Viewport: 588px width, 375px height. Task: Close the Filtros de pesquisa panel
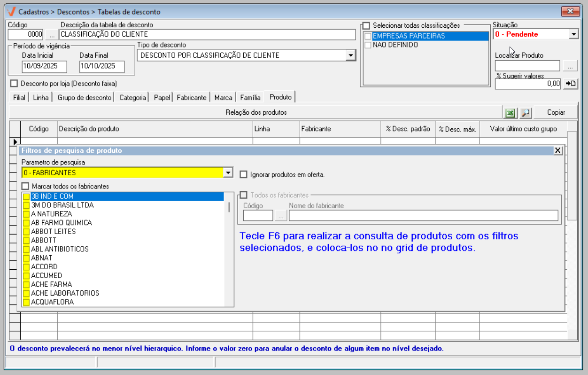557,150
